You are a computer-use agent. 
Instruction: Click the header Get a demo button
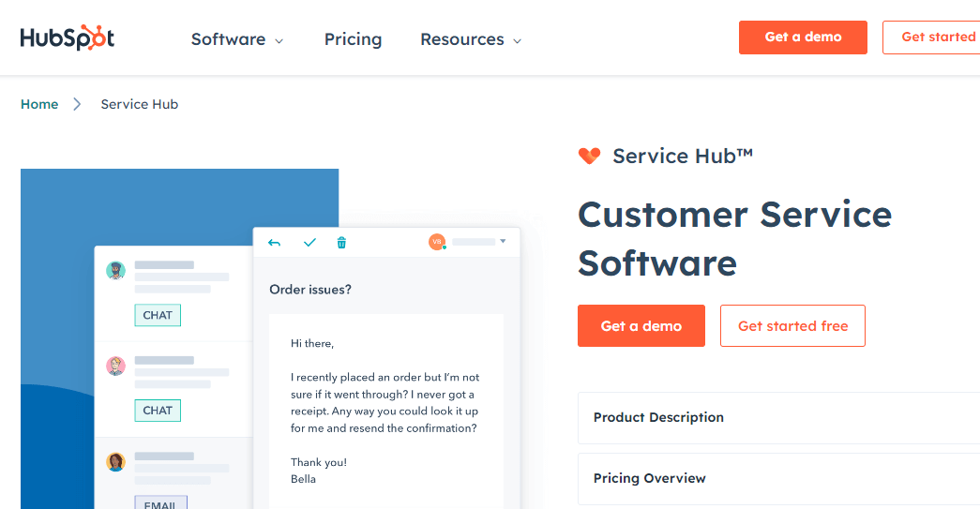click(x=803, y=37)
